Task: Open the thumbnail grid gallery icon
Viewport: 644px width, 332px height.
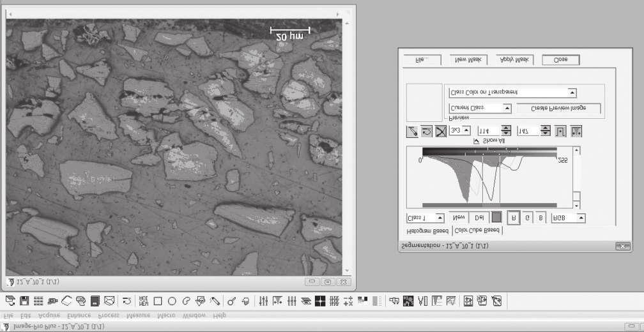Action: click(38, 301)
